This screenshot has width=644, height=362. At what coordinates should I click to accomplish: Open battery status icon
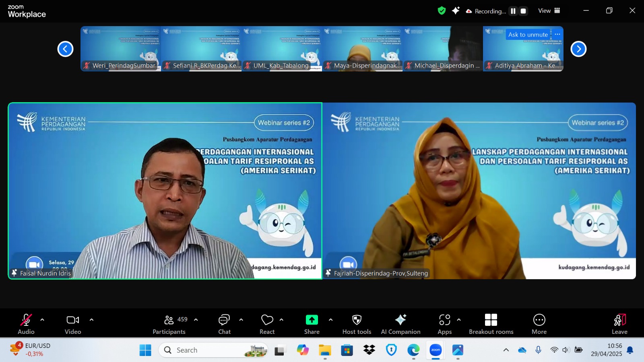[x=578, y=350]
